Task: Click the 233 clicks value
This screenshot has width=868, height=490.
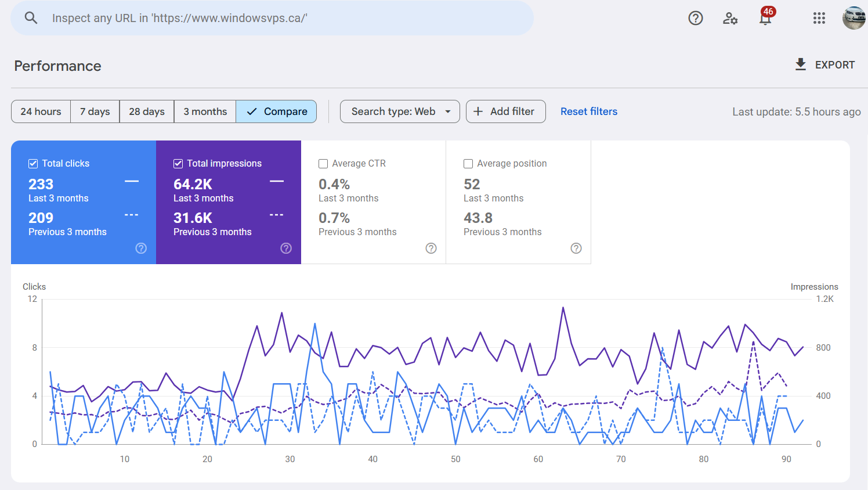Action: coord(41,185)
